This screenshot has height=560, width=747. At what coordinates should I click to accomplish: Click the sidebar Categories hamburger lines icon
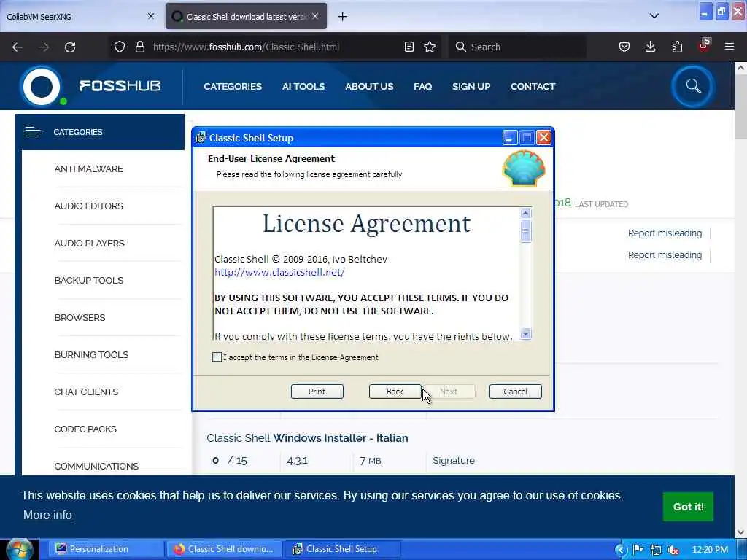pyautogui.click(x=34, y=132)
